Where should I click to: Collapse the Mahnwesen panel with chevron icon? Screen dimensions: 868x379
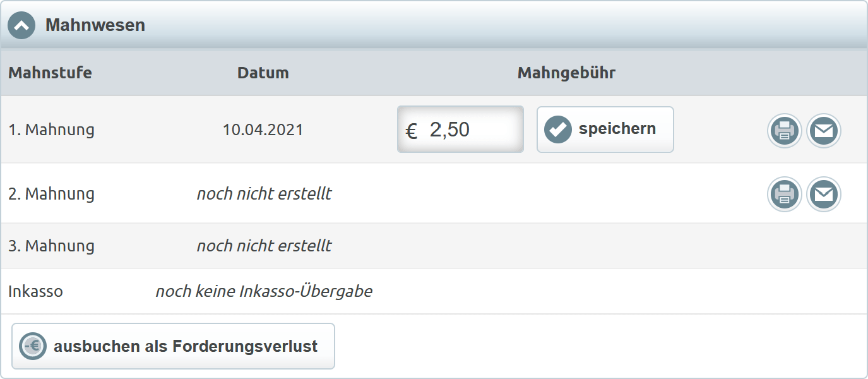pos(21,26)
